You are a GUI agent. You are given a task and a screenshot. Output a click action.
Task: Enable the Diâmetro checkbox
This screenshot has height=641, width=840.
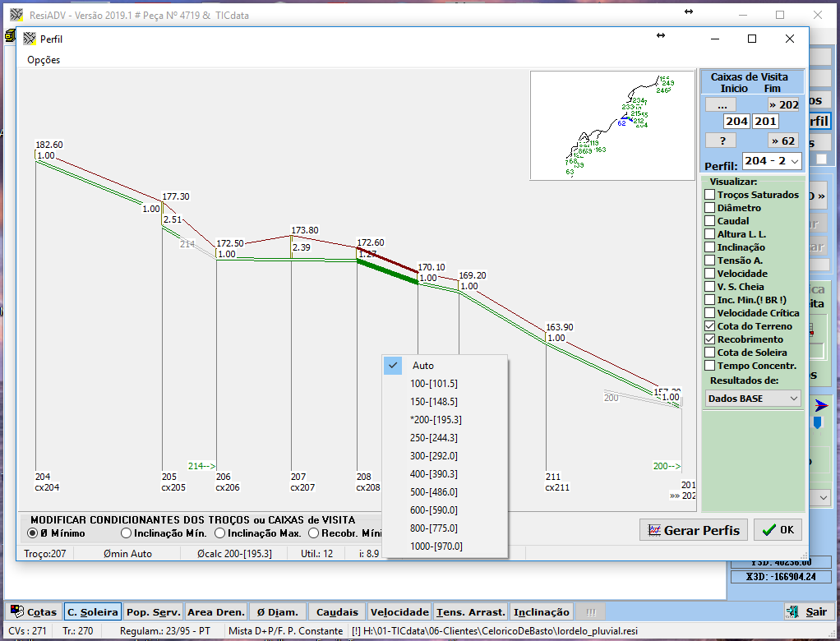click(709, 208)
